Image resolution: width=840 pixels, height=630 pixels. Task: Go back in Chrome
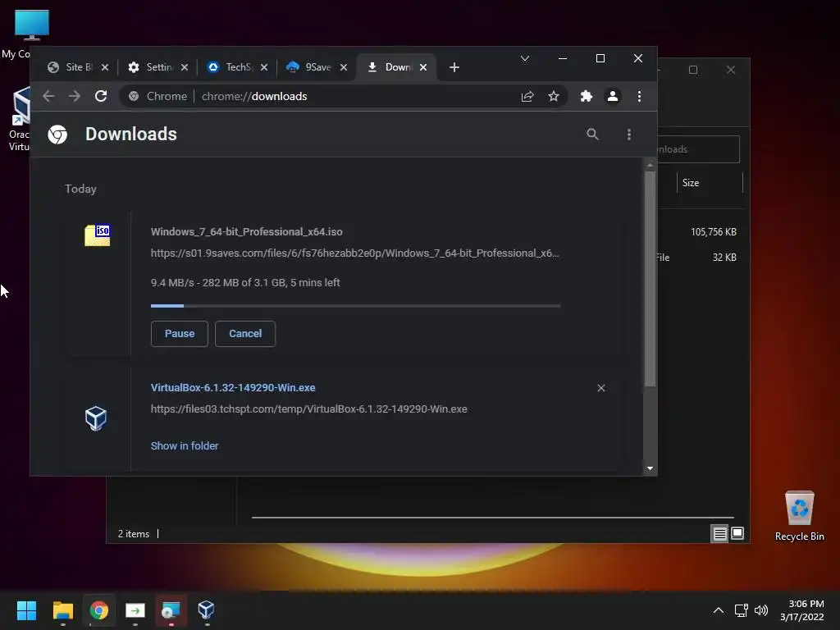click(48, 97)
